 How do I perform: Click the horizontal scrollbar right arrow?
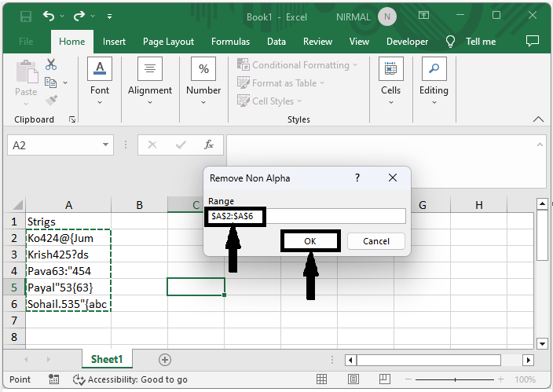point(528,360)
